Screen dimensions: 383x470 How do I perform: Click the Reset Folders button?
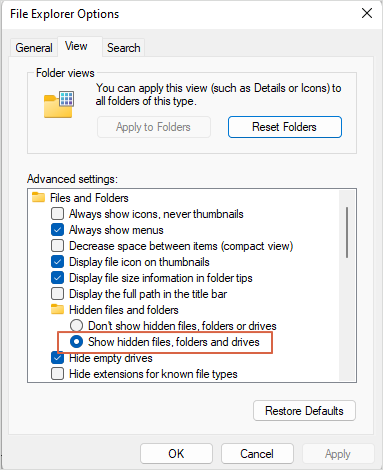coord(285,127)
